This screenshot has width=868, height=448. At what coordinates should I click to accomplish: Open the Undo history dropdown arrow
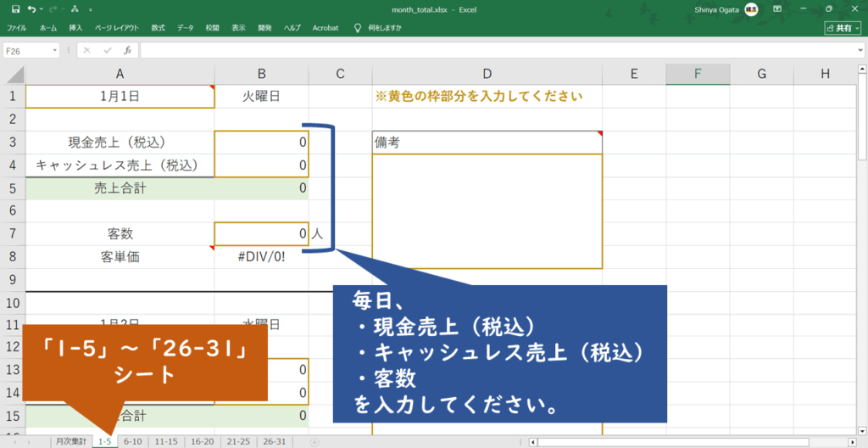click(x=41, y=8)
